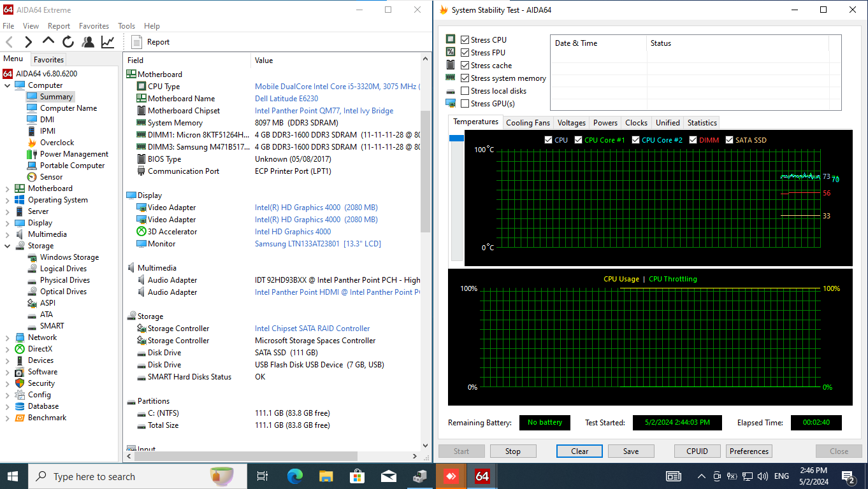The width and height of the screenshot is (868, 489).
Task: Click the Save button
Action: pyautogui.click(x=631, y=451)
